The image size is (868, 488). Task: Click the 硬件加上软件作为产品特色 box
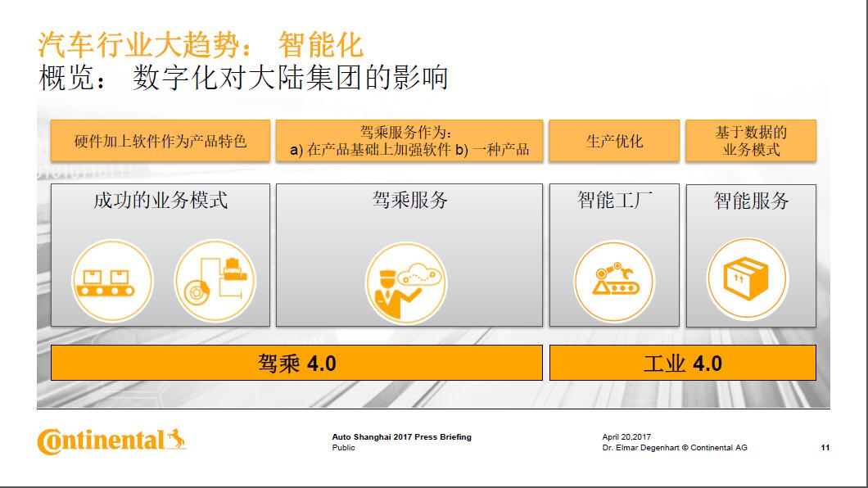pyautogui.click(x=160, y=141)
